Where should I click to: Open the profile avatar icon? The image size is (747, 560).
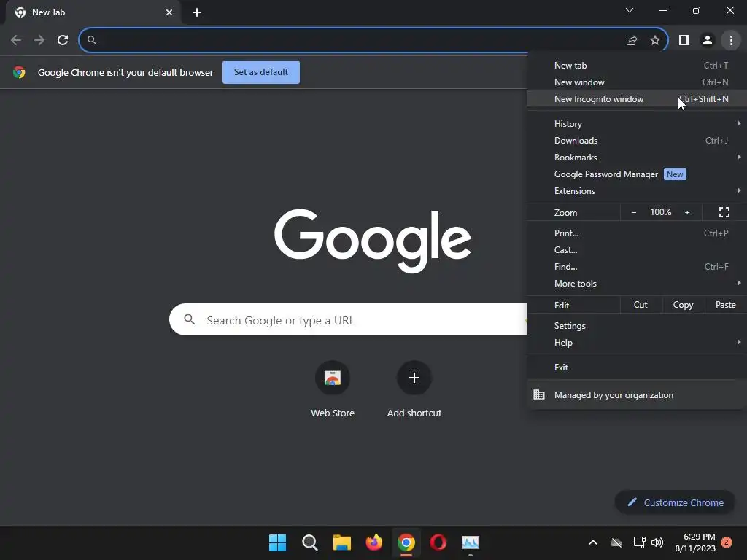(x=708, y=41)
